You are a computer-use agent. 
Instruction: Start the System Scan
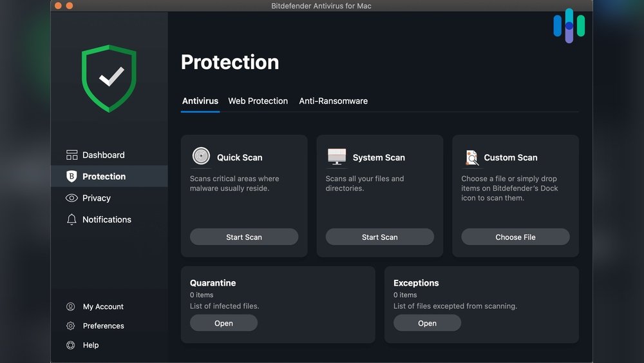[379, 237]
